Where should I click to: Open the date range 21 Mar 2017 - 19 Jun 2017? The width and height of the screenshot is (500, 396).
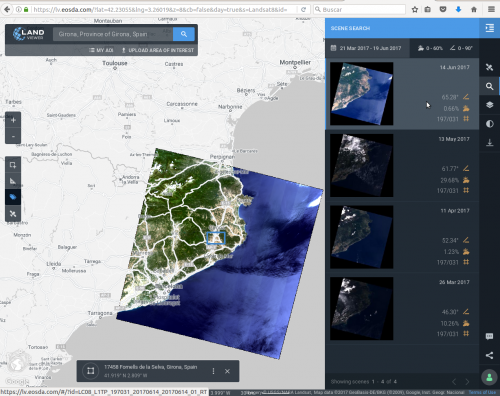367,48
